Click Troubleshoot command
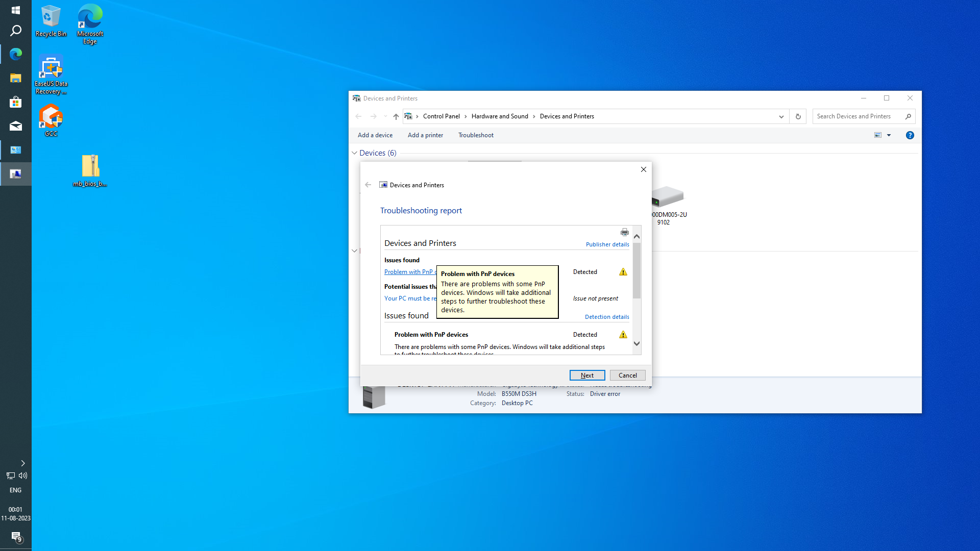 tap(476, 135)
